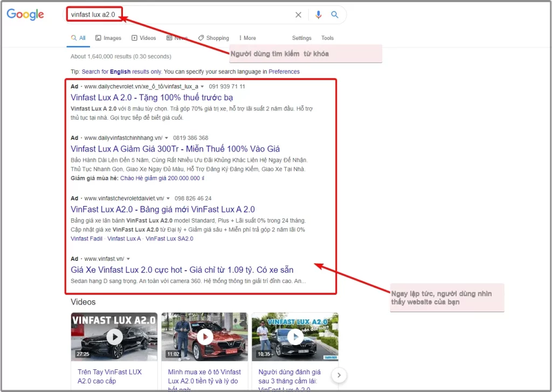Open ad Vinfast Lux A Giảm Giá 300Tr
This screenshot has width=552, height=392.
pos(175,149)
